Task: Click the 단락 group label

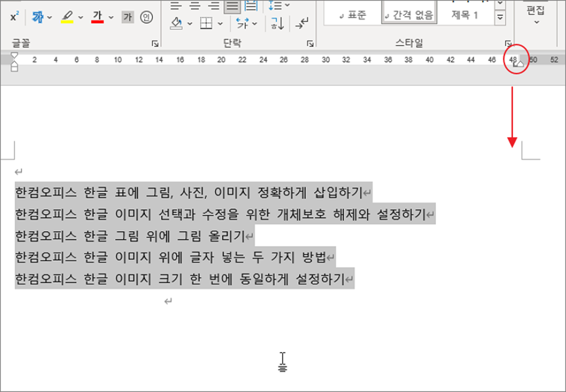Action: pyautogui.click(x=233, y=43)
